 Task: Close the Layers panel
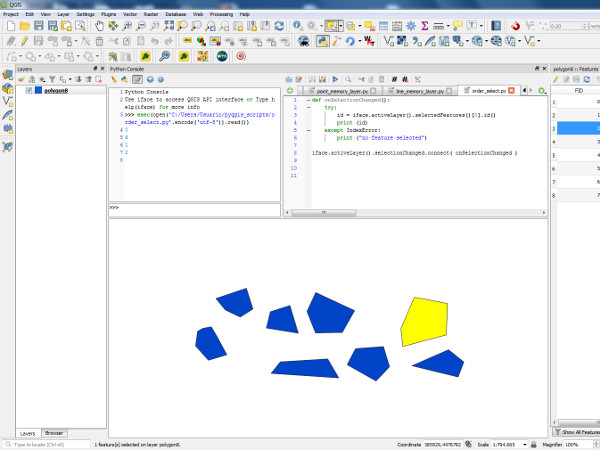click(102, 68)
